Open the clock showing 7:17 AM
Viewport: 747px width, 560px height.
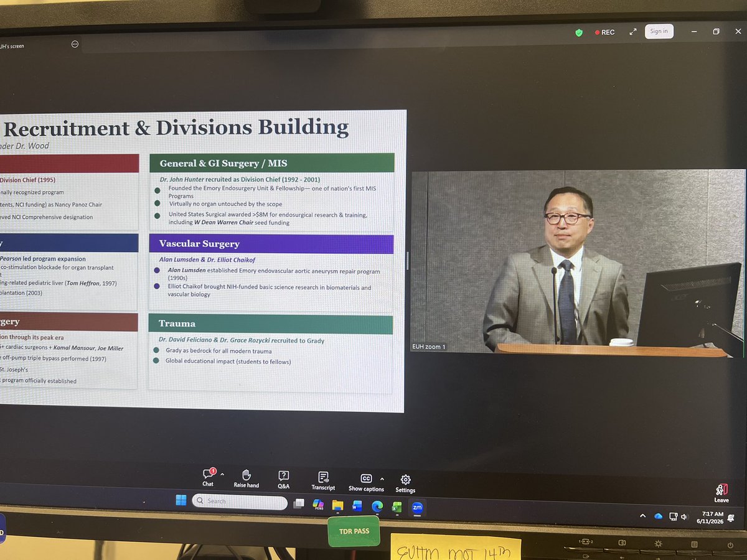click(711, 517)
